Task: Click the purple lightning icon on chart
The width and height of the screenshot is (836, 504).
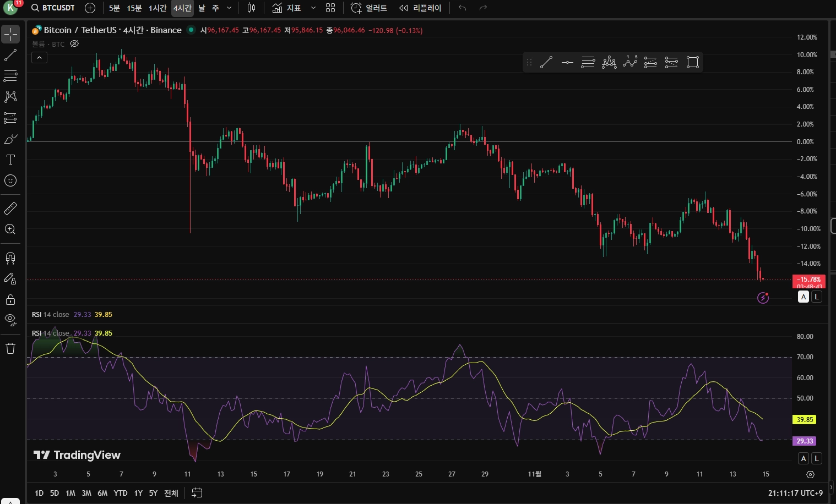Action: [763, 298]
